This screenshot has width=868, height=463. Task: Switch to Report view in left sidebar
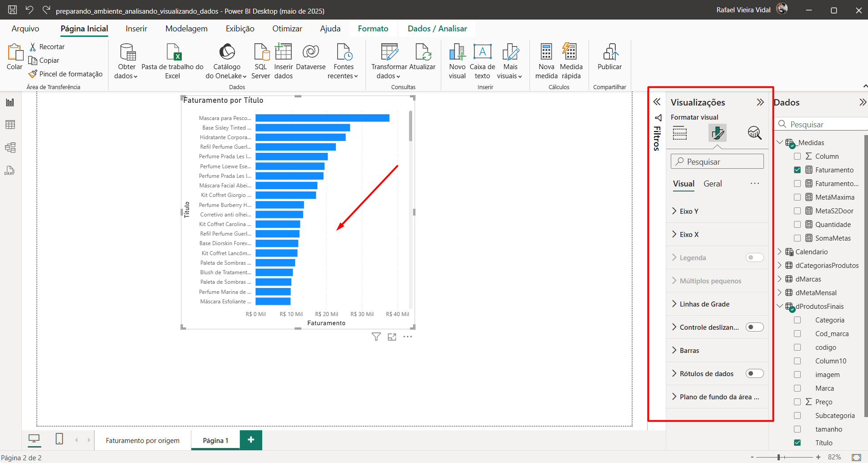[10, 102]
